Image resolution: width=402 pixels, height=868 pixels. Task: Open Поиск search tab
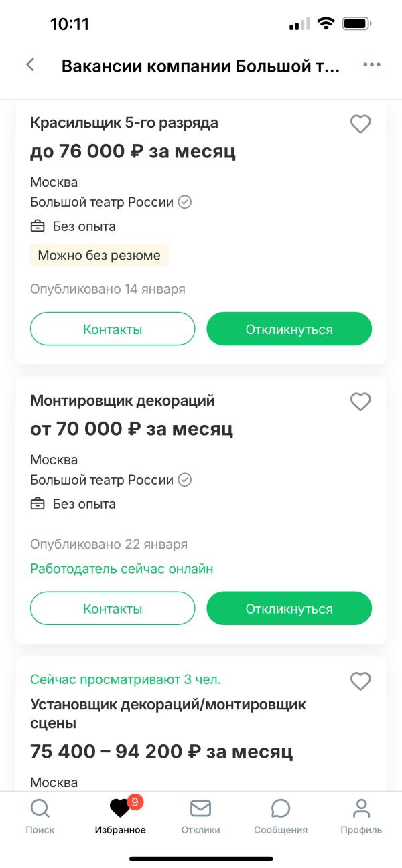(40, 816)
